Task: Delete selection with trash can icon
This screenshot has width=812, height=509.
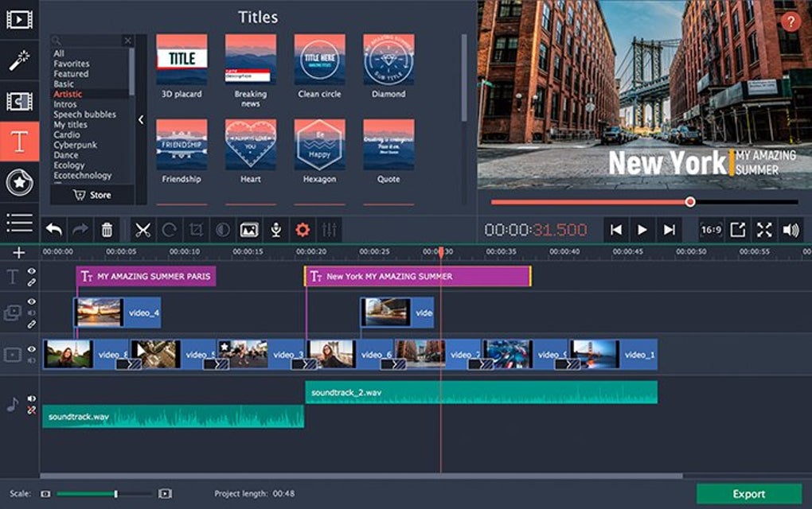Action: 106,230
